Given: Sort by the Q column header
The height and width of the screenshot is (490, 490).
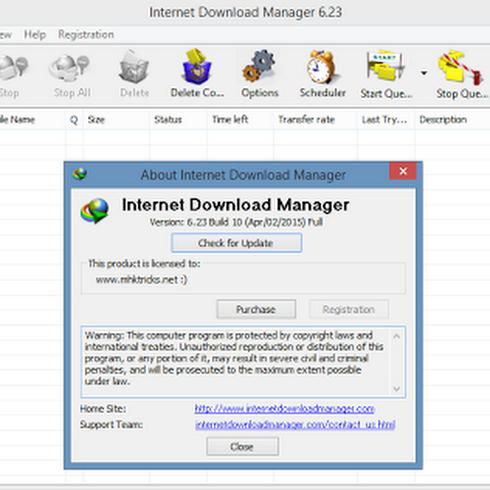Looking at the screenshot, I should (74, 120).
